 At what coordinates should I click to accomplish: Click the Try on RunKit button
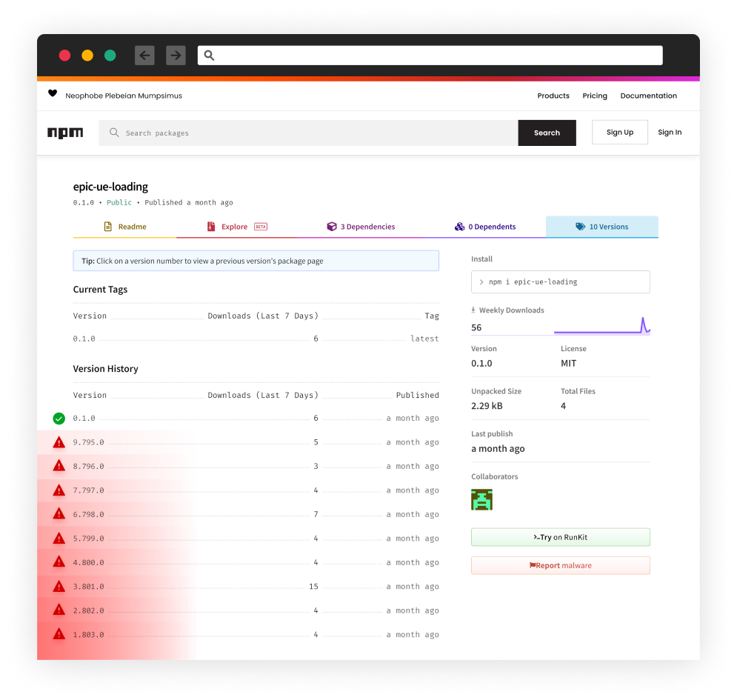(x=560, y=537)
